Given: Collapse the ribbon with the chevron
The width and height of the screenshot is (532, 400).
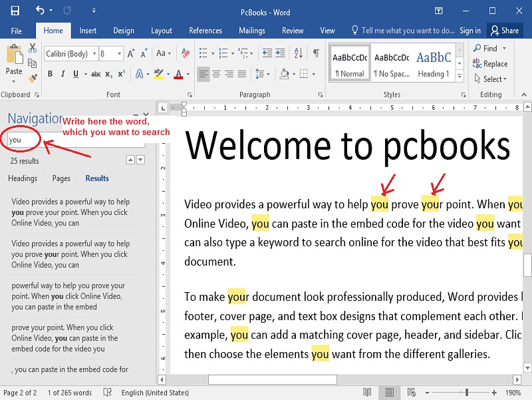Looking at the screenshot, I should (524, 95).
